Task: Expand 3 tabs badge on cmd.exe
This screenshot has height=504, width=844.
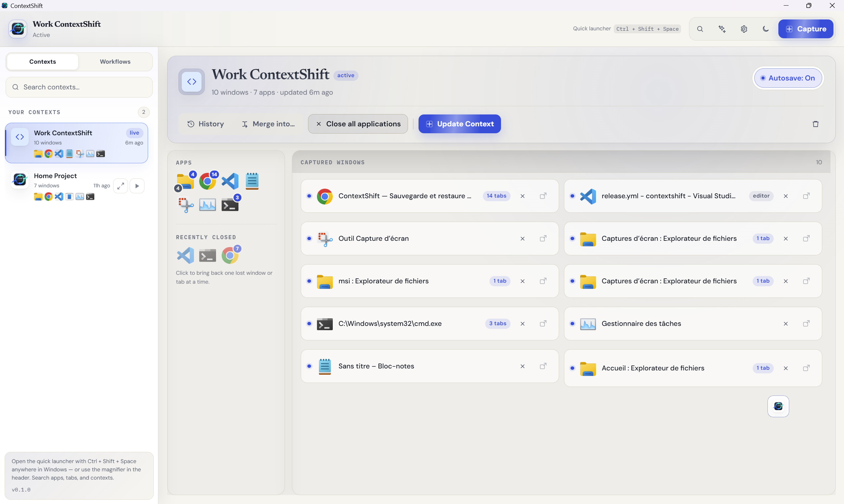Action: 498,324
